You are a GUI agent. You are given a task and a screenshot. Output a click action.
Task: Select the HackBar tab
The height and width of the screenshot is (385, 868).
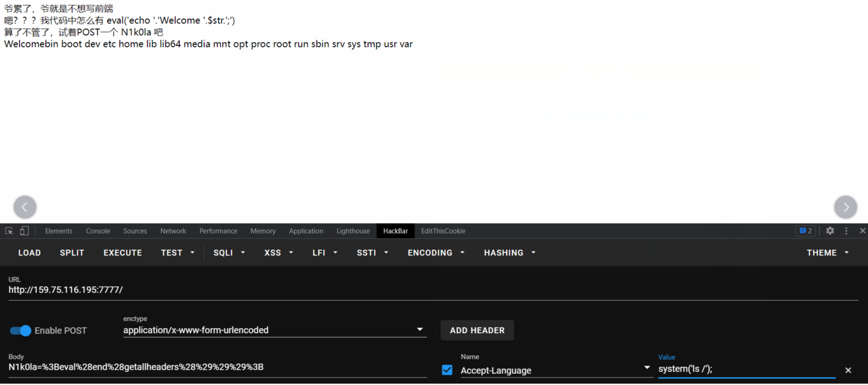coord(395,231)
